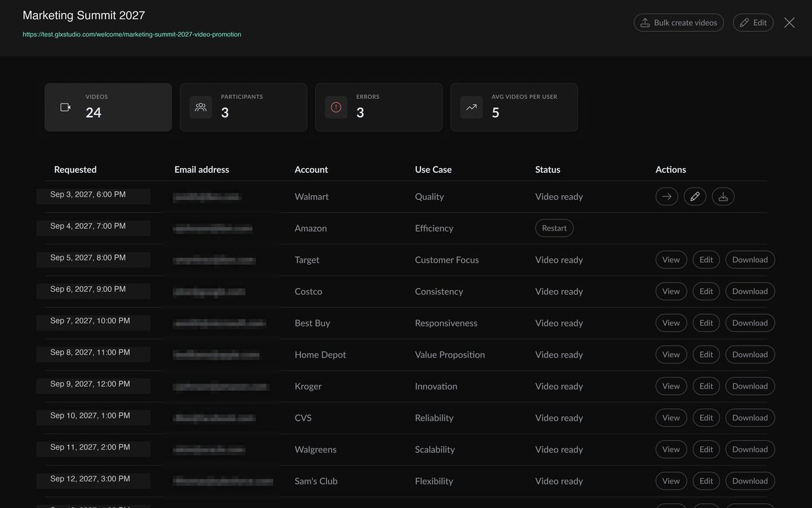The height and width of the screenshot is (508, 812).
Task: Click the Flexibility use case cell
Action: [434, 481]
